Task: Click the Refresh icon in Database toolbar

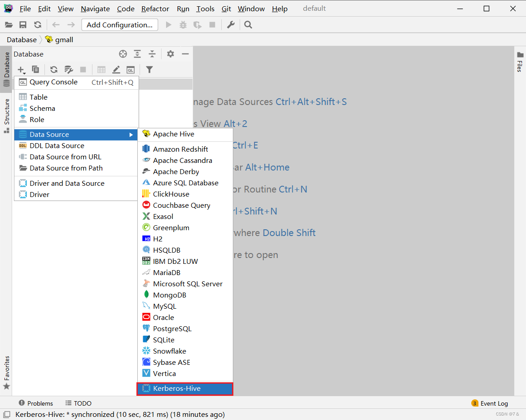Action: (54, 70)
